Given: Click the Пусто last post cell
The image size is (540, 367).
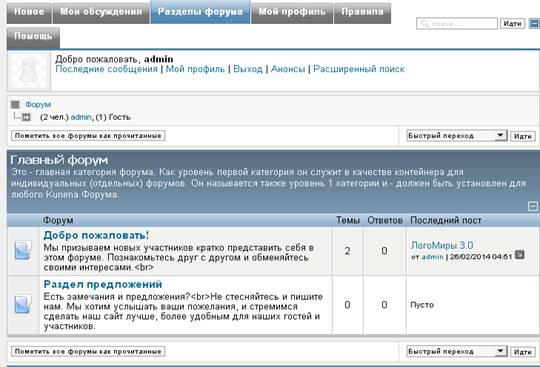Looking at the screenshot, I should pos(472,305).
